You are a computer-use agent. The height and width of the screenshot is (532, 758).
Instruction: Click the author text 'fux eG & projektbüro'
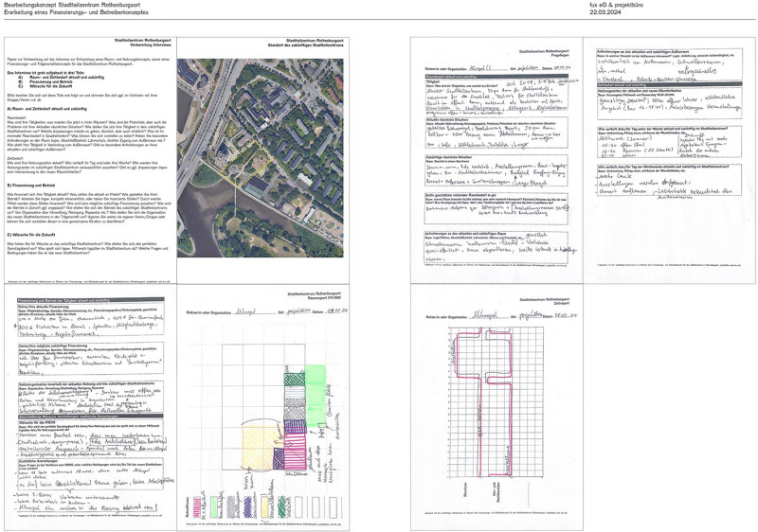tap(619, 5)
